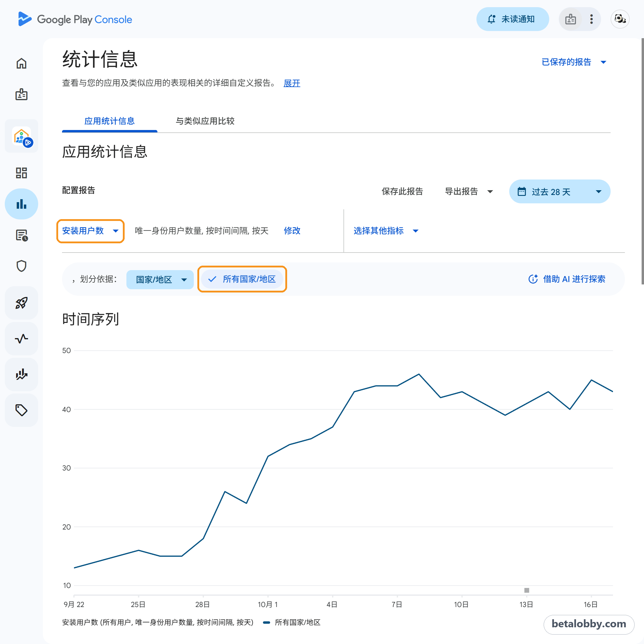Switch to the 应用统计信息 tab
Image resolution: width=644 pixels, height=644 pixels.
(x=109, y=121)
